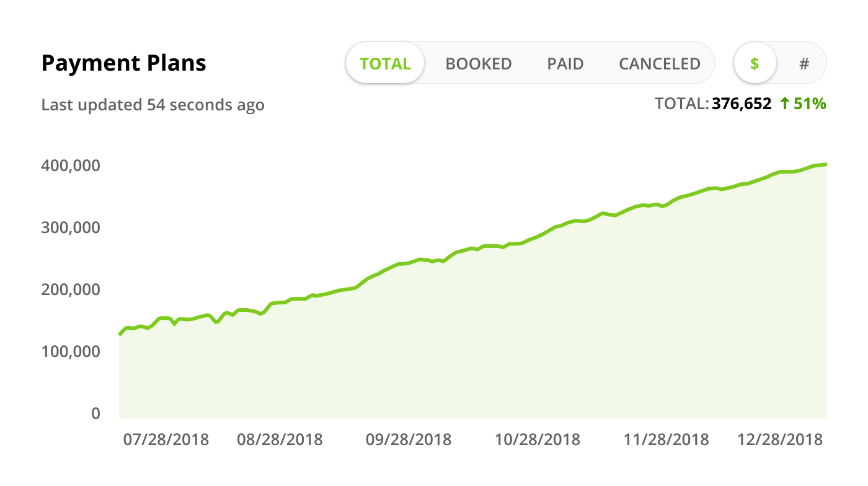Click the 'Last updated 54 seconds ago' text

click(153, 105)
